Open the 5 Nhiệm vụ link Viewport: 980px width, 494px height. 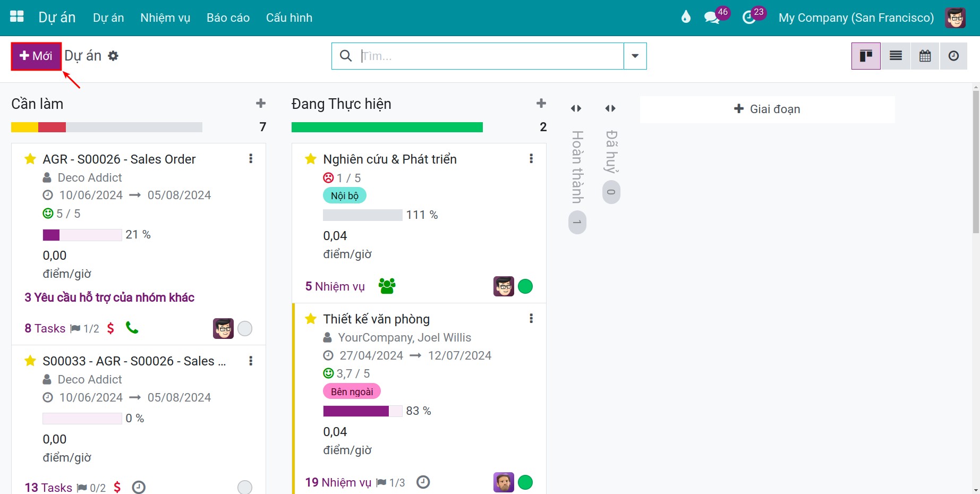[x=335, y=286]
